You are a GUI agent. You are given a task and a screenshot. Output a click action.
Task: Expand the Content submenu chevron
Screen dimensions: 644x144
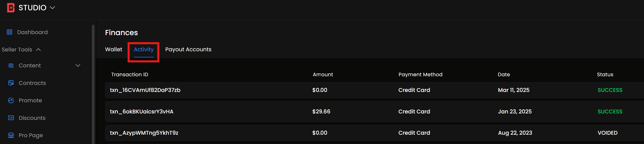(78, 66)
